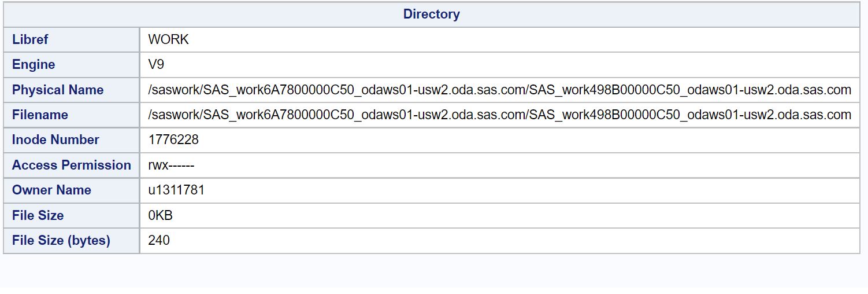Select the Engine row label

[34, 64]
